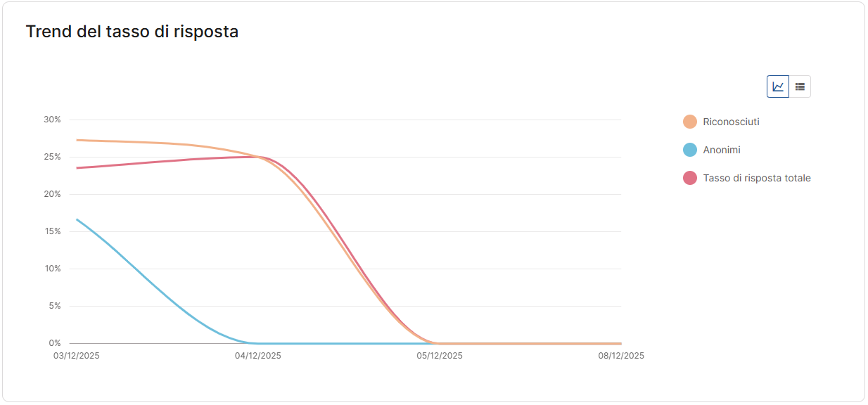Click the 5% axis label
The height and width of the screenshot is (405, 868).
55,306
